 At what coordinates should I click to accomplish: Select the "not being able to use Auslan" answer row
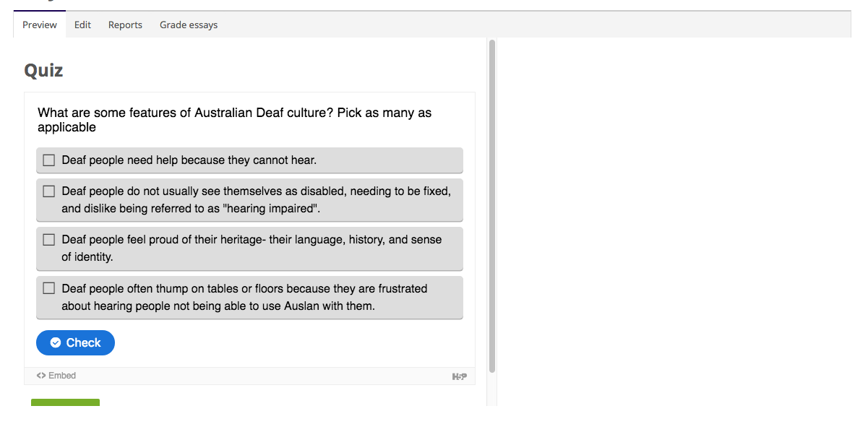(249, 297)
